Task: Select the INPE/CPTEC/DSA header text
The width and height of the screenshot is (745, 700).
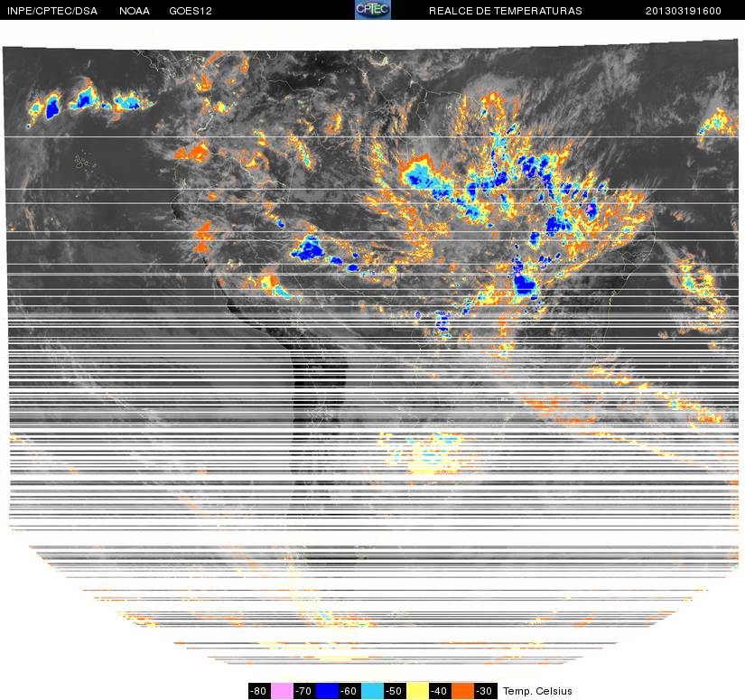Action: pos(52,11)
